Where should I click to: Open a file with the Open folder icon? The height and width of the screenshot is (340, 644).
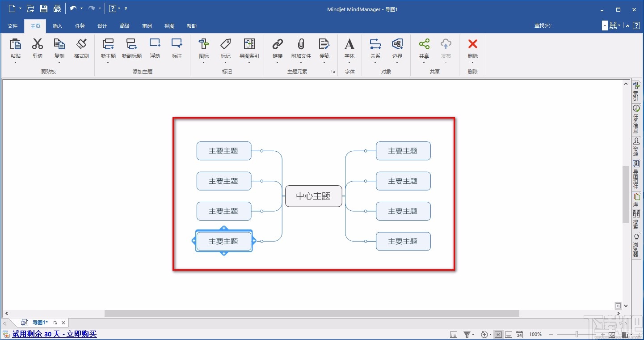pyautogui.click(x=30, y=8)
